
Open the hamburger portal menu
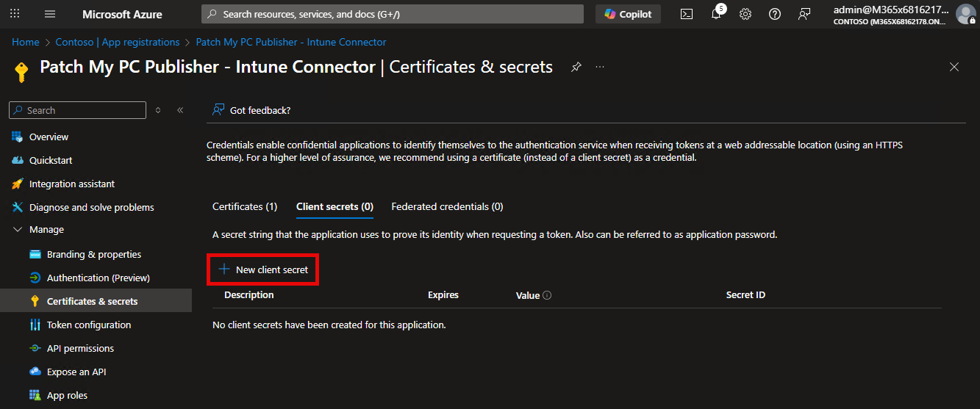pyautogui.click(x=50, y=14)
